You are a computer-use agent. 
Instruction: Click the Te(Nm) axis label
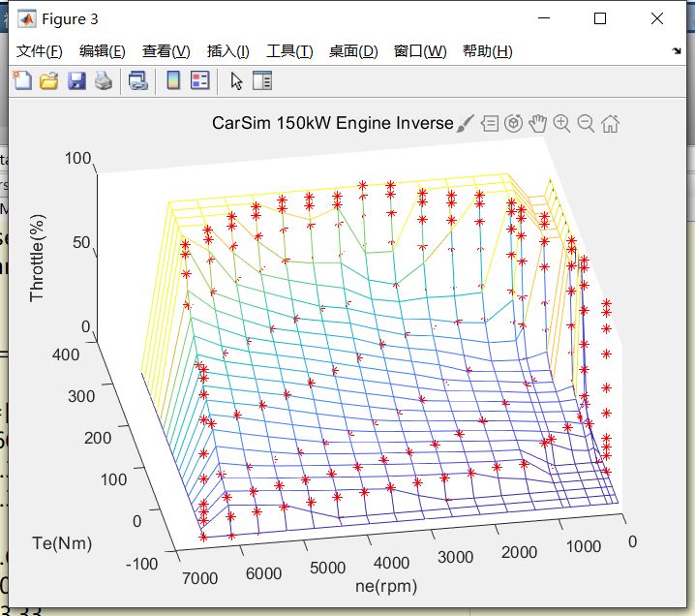[x=62, y=543]
